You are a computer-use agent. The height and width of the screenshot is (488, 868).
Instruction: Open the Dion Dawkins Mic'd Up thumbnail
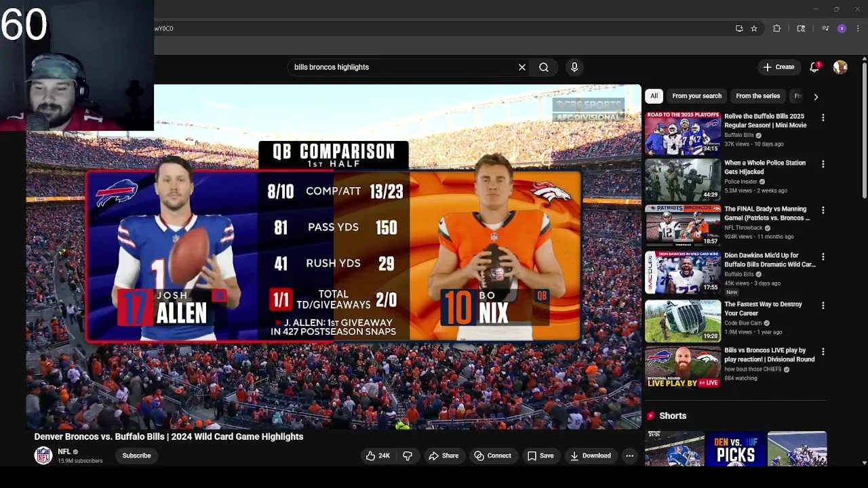click(x=683, y=272)
